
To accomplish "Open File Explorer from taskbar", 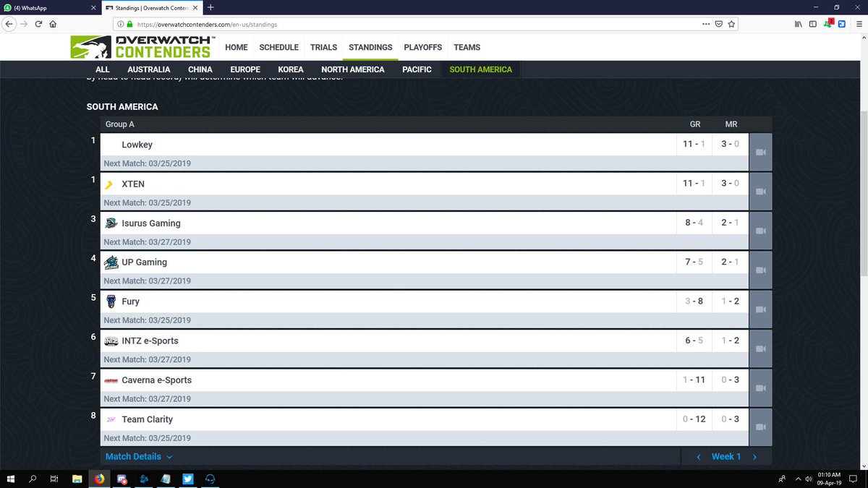I will (x=77, y=479).
